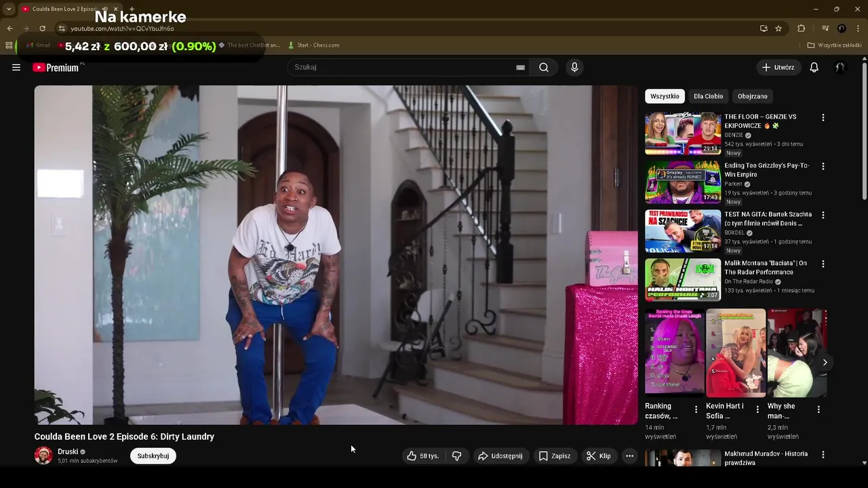Reload the page in browser toolbar
This screenshot has width=868, height=488.
tap(42, 28)
